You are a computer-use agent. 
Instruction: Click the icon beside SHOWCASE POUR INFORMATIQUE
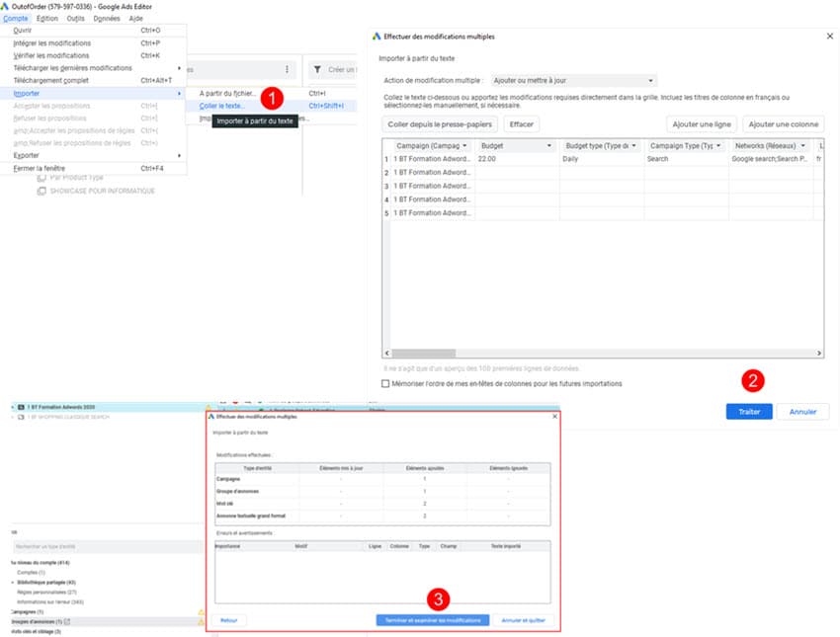coord(42,192)
